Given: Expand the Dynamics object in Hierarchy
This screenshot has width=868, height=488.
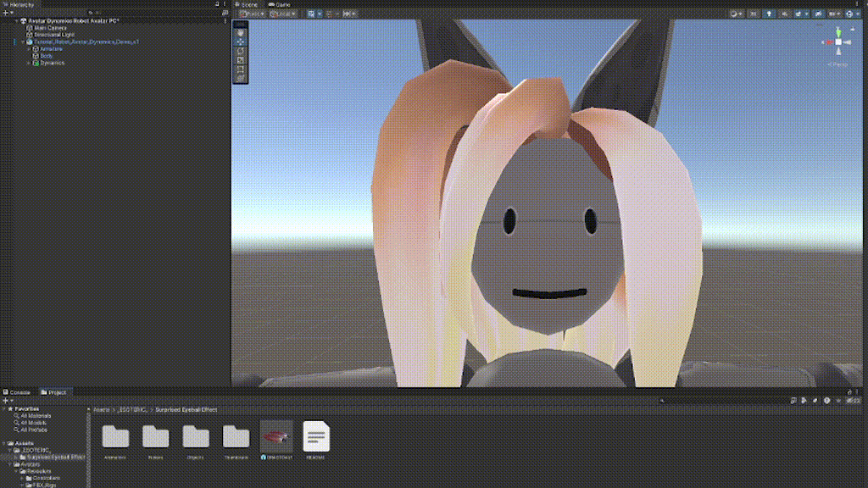Looking at the screenshot, I should (x=29, y=63).
